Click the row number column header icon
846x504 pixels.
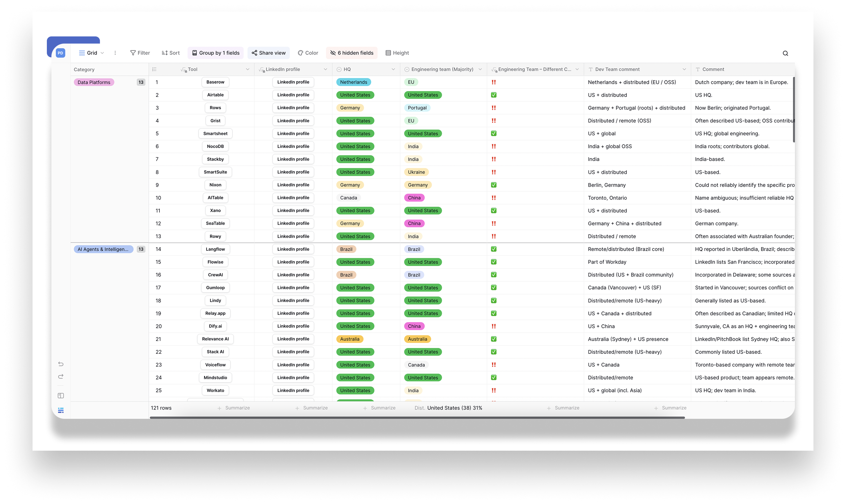click(154, 69)
